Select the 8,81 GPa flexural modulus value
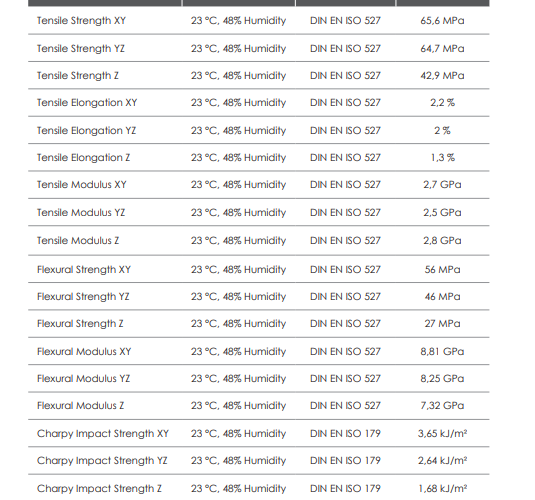This screenshot has width=535, height=500. 442,352
